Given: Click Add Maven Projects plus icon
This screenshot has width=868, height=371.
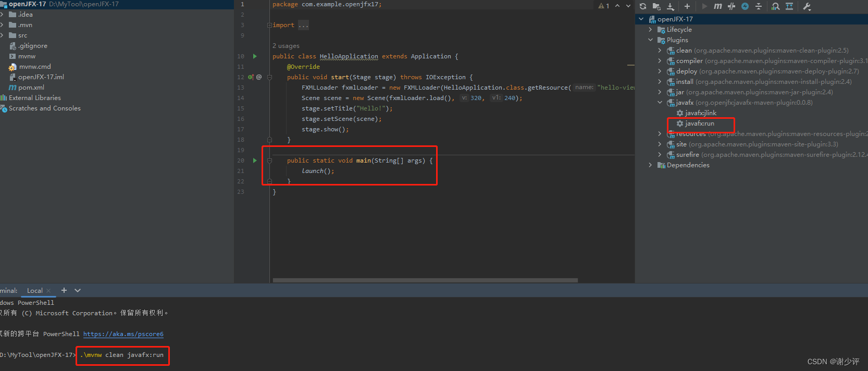Looking at the screenshot, I should (x=687, y=6).
